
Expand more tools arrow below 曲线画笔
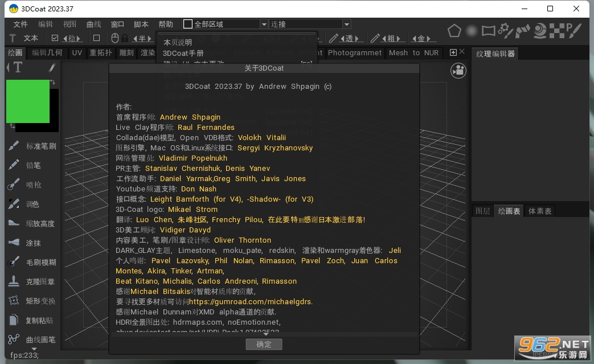[x=34, y=349]
